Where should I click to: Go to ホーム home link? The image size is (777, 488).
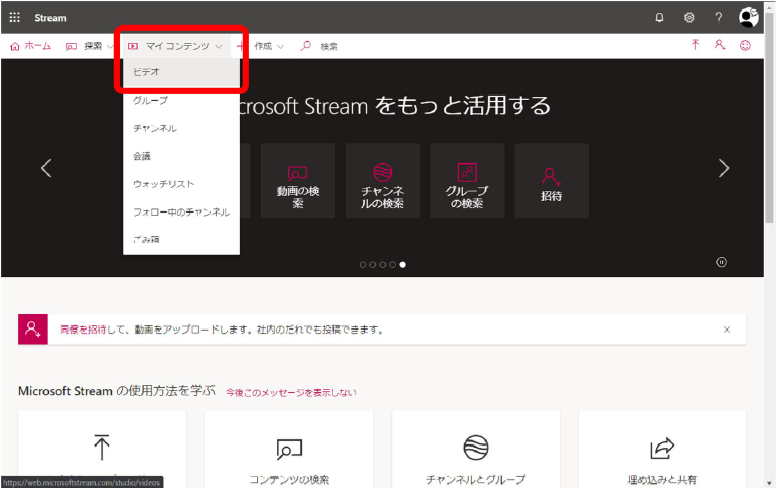click(31, 46)
